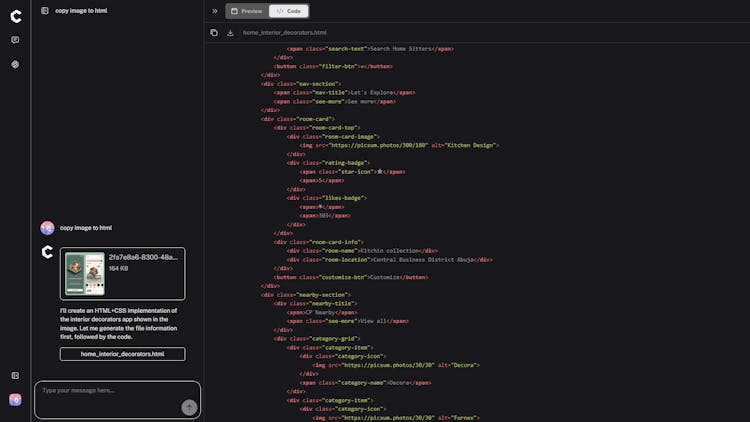Click the 'Kitchin collection' room-name code line
The height and width of the screenshot is (422, 750).
point(362,251)
